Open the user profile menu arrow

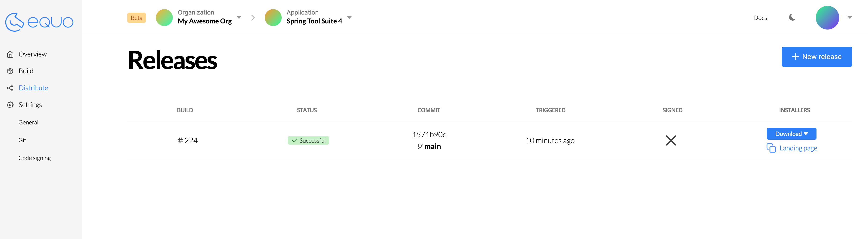click(850, 18)
